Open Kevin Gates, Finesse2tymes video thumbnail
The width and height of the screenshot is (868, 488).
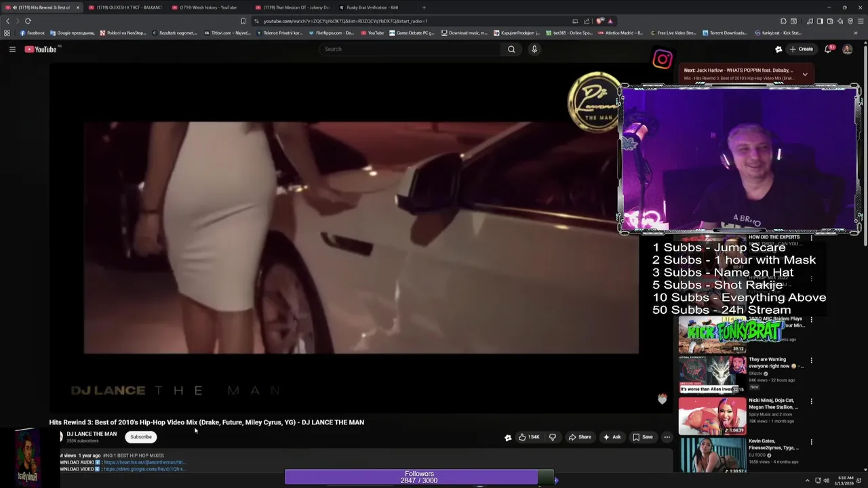click(712, 455)
